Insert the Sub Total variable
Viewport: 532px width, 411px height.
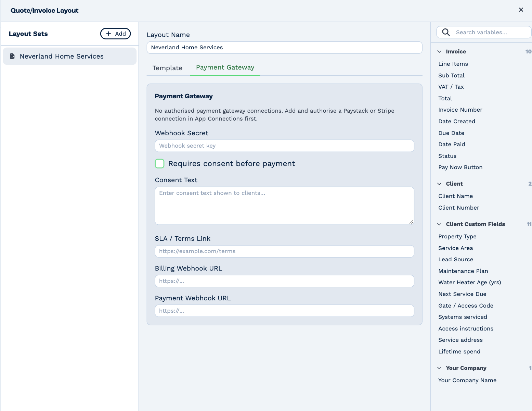[451, 75]
